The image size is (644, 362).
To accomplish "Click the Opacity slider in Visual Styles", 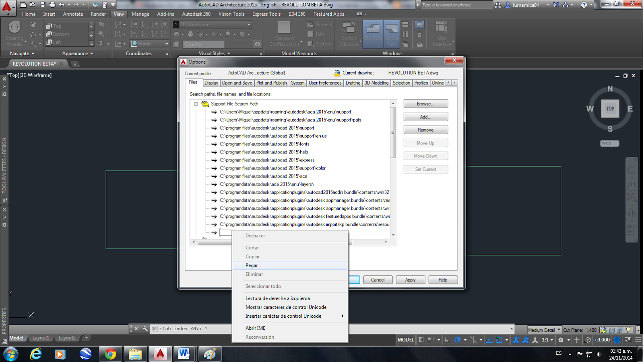I will click(217, 44).
